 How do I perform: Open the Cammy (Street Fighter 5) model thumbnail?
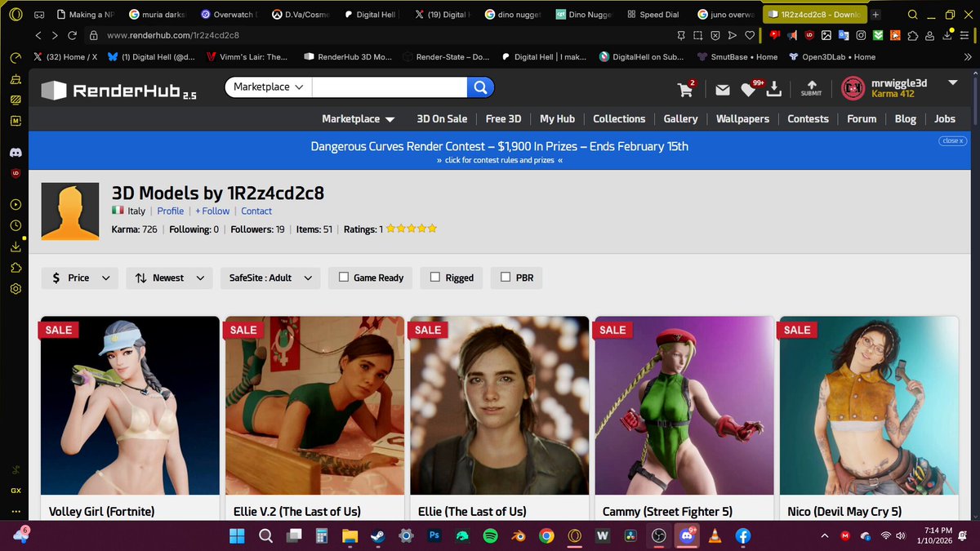(x=684, y=406)
